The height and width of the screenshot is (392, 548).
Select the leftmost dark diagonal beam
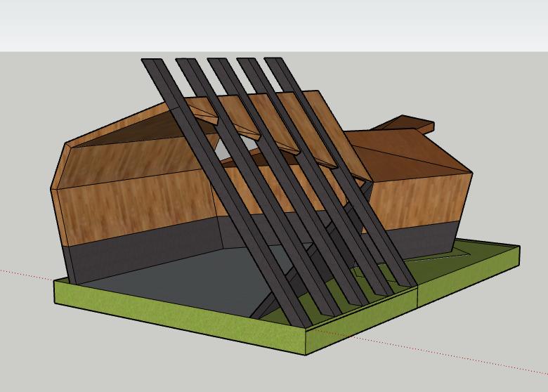[226, 193]
